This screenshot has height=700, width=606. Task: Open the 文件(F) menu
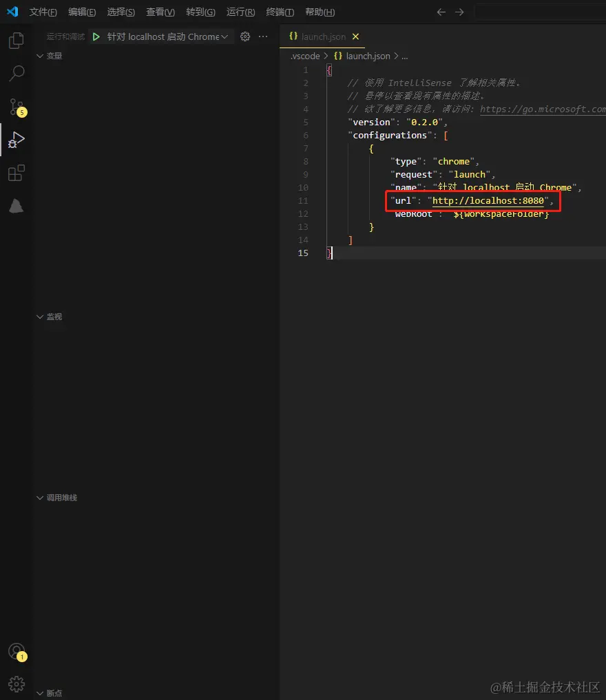coord(43,12)
